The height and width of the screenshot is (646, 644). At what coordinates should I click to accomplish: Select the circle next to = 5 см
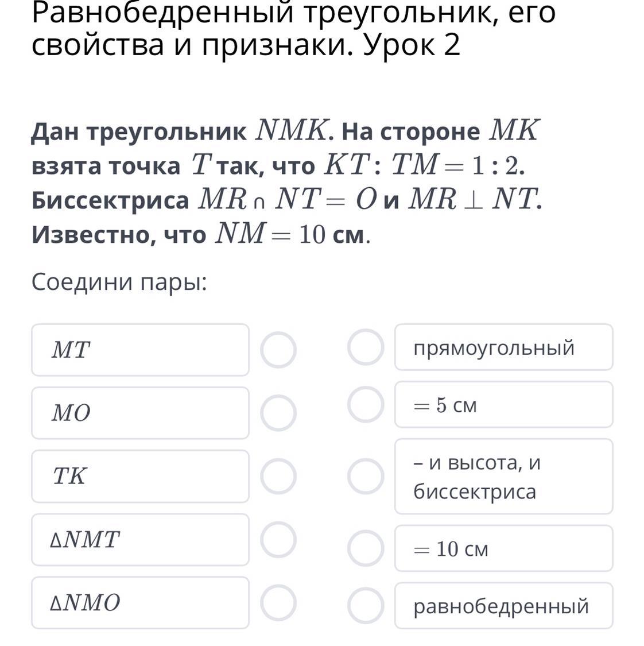pyautogui.click(x=366, y=404)
